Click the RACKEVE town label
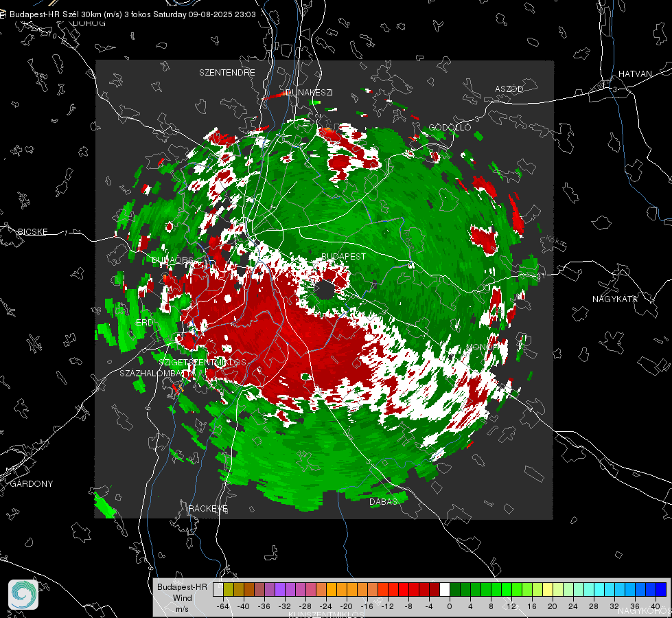 pyautogui.click(x=208, y=508)
